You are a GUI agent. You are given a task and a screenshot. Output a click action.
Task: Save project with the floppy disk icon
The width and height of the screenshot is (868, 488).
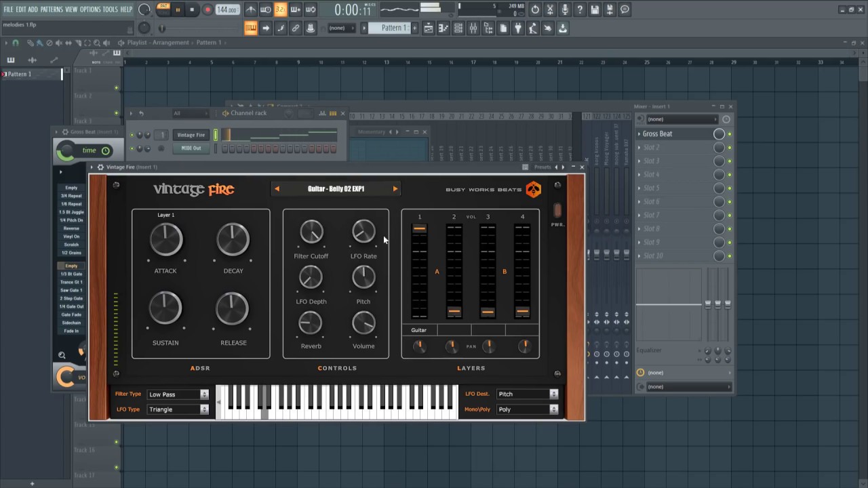point(595,9)
